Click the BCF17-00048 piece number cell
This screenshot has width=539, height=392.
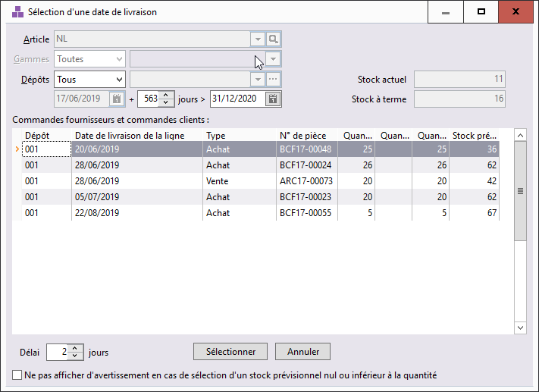[307, 149]
